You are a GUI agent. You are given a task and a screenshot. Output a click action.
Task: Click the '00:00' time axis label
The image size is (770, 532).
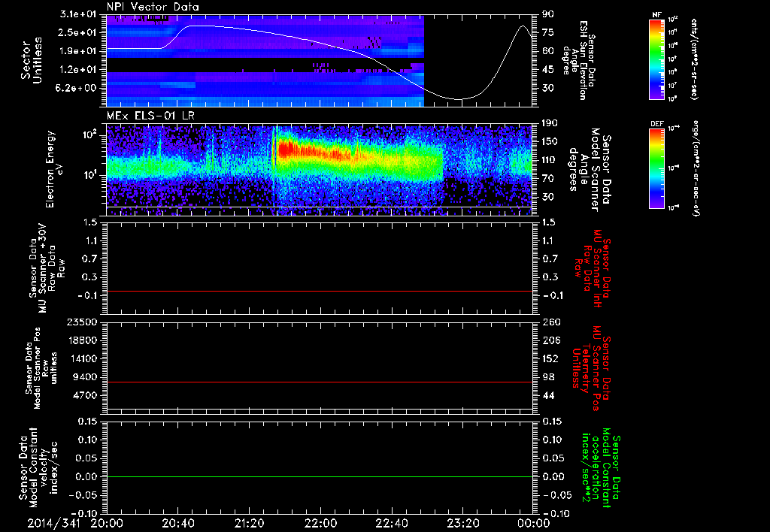(533, 523)
